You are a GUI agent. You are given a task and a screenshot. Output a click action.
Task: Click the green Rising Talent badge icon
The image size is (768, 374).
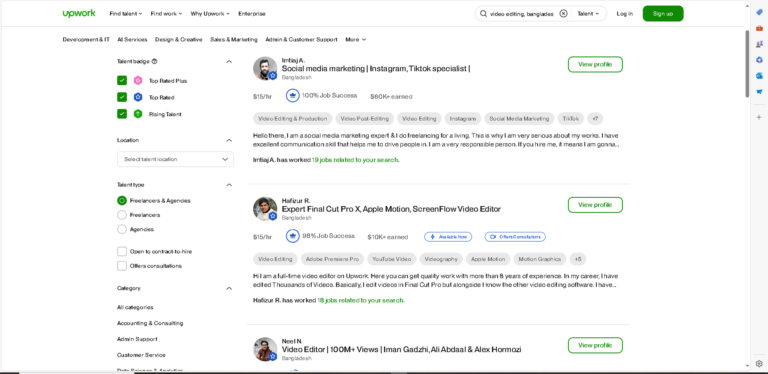[138, 114]
